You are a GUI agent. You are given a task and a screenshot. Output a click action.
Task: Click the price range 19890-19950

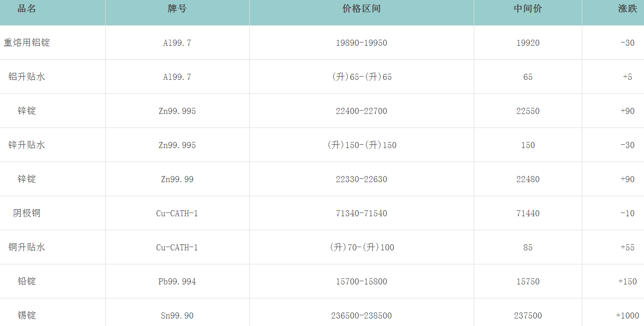(x=361, y=43)
